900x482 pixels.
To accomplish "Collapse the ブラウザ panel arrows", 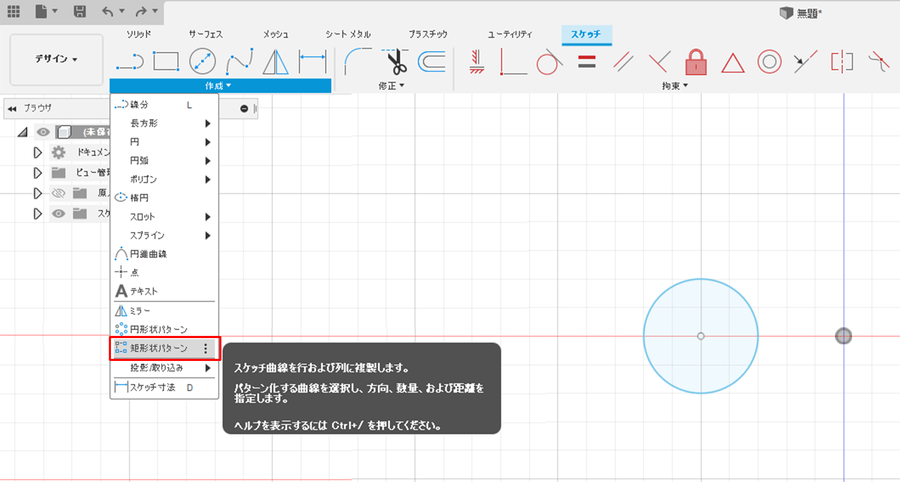I will point(12,108).
